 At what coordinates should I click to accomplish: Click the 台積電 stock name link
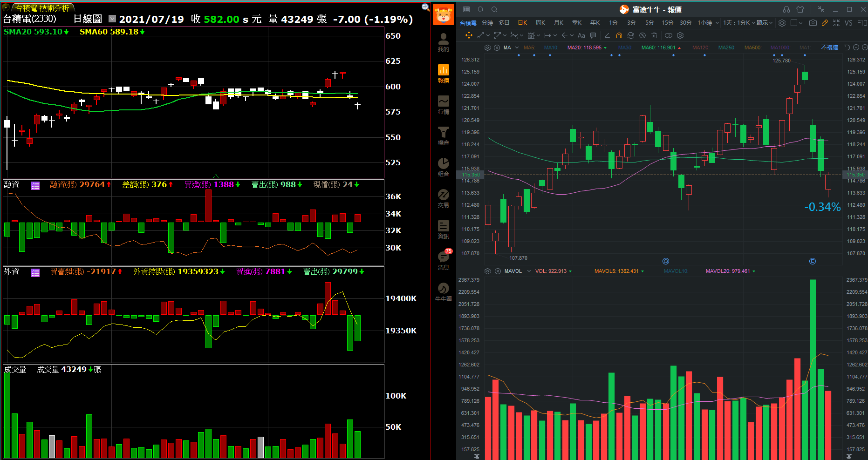point(468,23)
